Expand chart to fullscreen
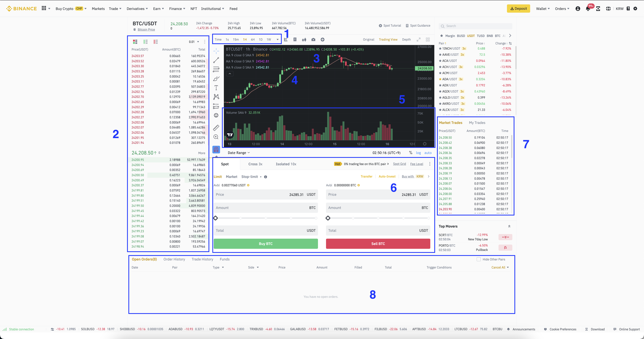The image size is (644, 339). [418, 39]
